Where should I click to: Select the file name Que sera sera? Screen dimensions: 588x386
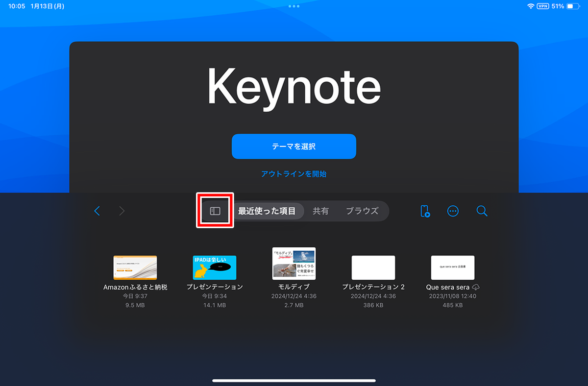click(448, 287)
